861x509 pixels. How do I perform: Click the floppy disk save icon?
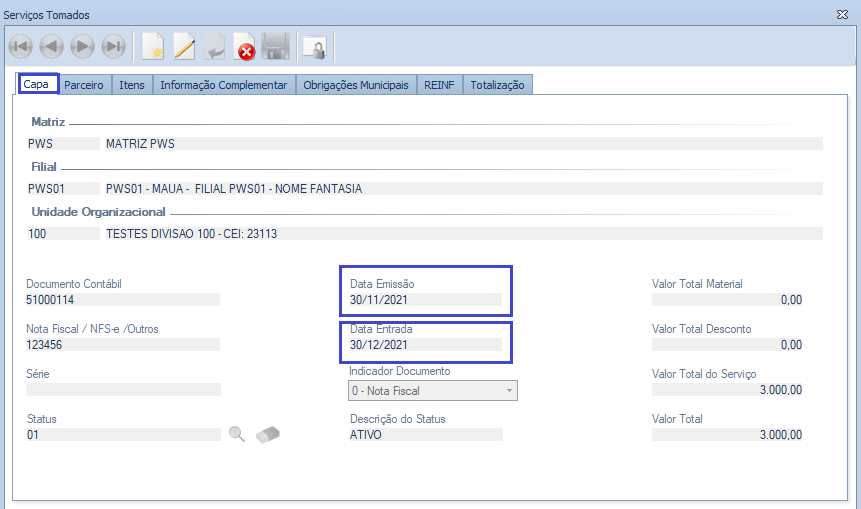(276, 47)
